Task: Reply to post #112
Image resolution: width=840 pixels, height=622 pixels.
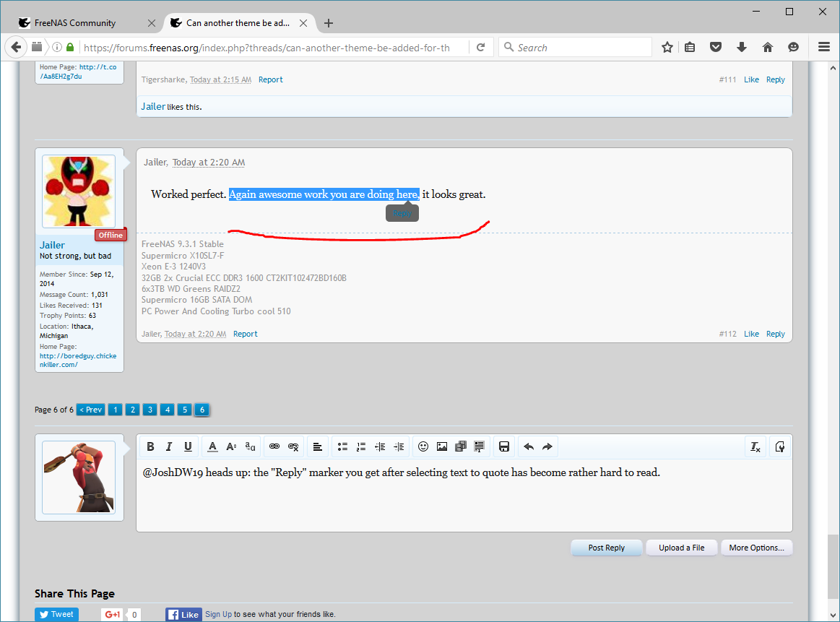Action: [775, 334]
